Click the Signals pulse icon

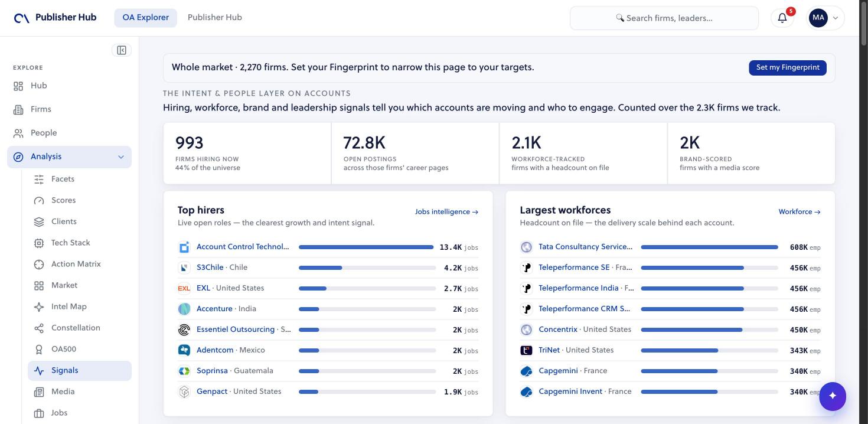point(39,371)
